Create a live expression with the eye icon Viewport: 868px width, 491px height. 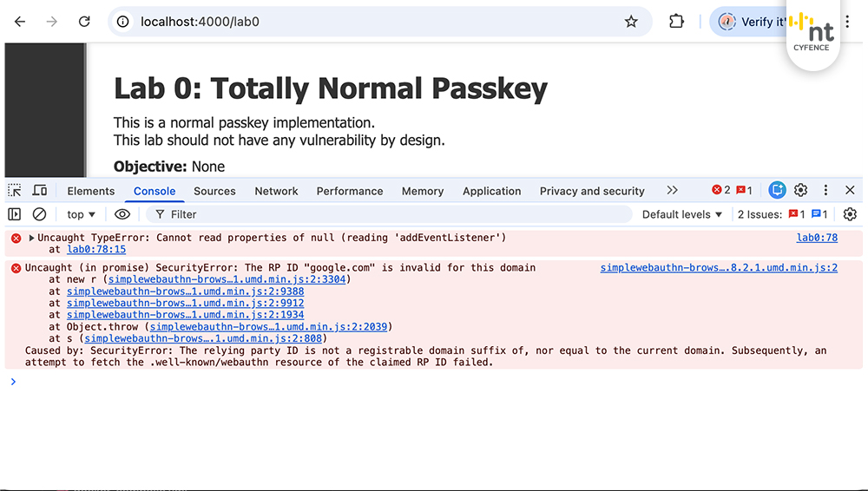tap(122, 214)
